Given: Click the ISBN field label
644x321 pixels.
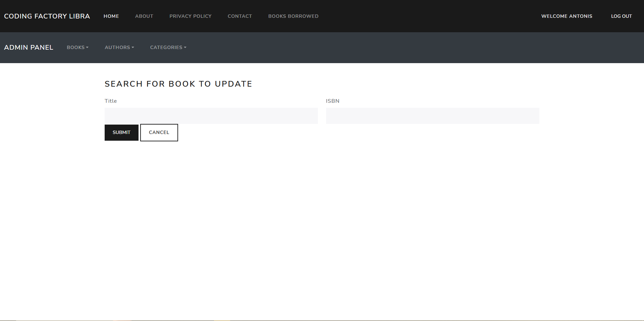Looking at the screenshot, I should (x=332, y=101).
